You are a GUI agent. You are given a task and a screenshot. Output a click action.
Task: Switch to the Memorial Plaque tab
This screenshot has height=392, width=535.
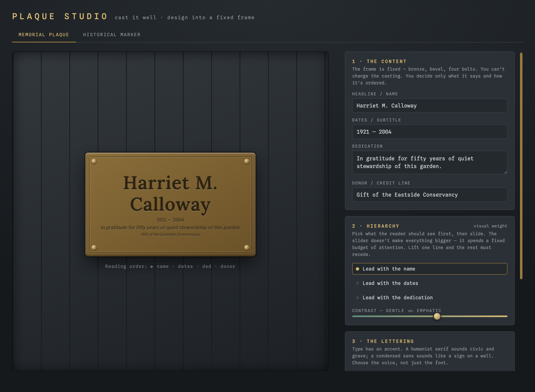coord(44,35)
